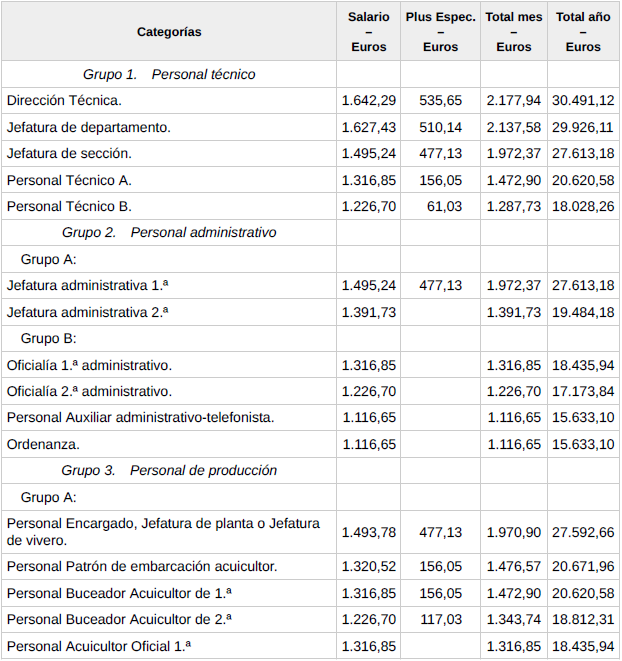The image size is (622, 661).
Task: Select the "Oficialía 1.ª administrativo." label
Action: pos(89,365)
